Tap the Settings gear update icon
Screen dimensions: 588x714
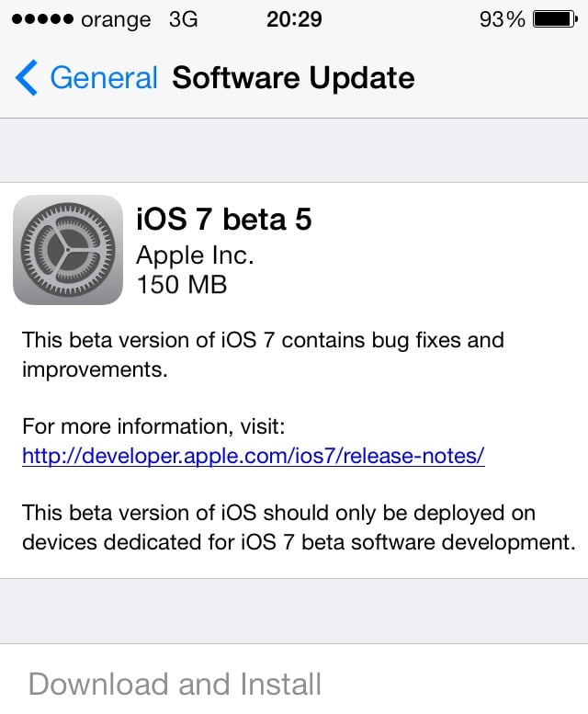[x=68, y=250]
